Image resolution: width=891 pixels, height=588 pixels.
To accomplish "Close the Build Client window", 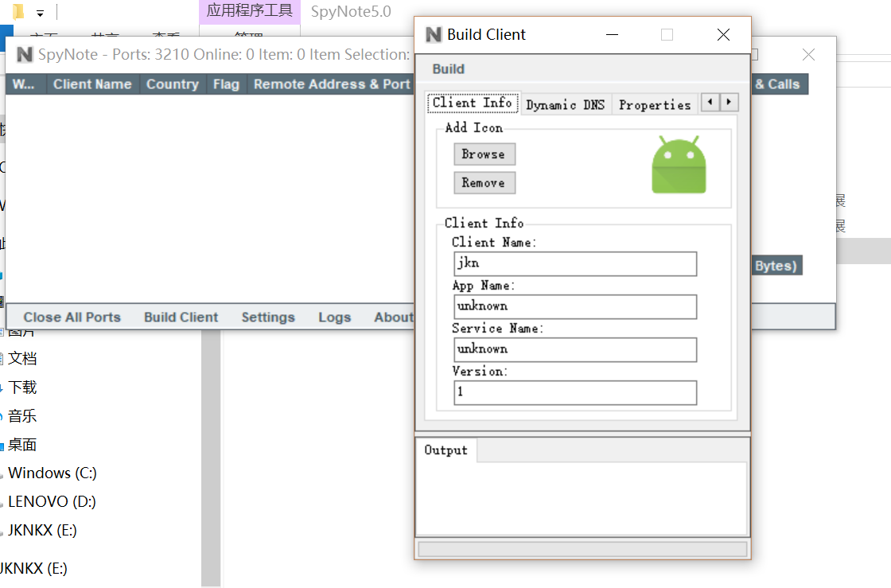I will click(x=723, y=35).
